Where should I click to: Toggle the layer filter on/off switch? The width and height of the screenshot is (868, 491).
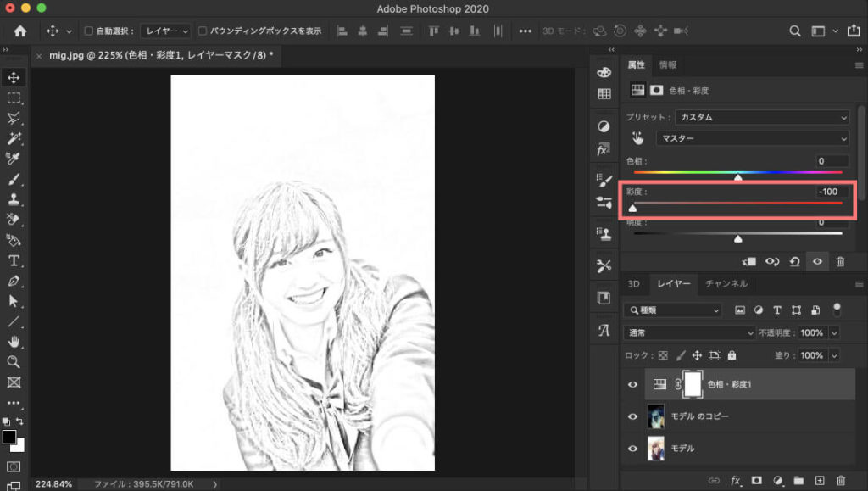coord(837,309)
